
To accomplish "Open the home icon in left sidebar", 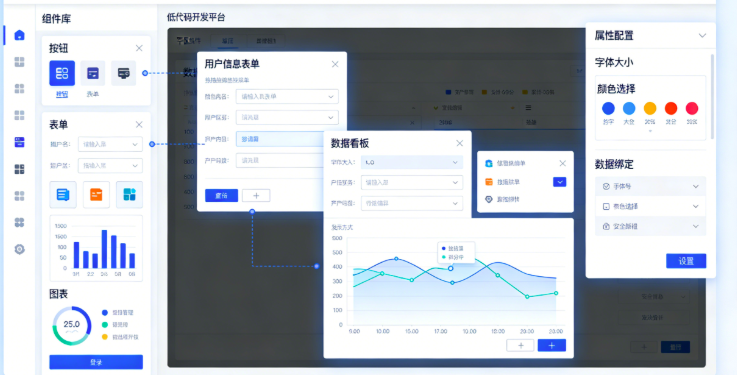I will [x=19, y=35].
